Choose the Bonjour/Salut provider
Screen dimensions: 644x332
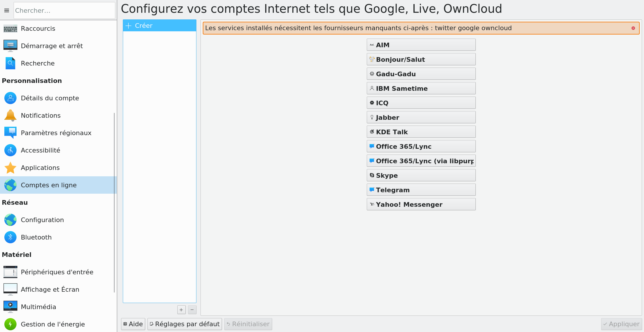421,59
